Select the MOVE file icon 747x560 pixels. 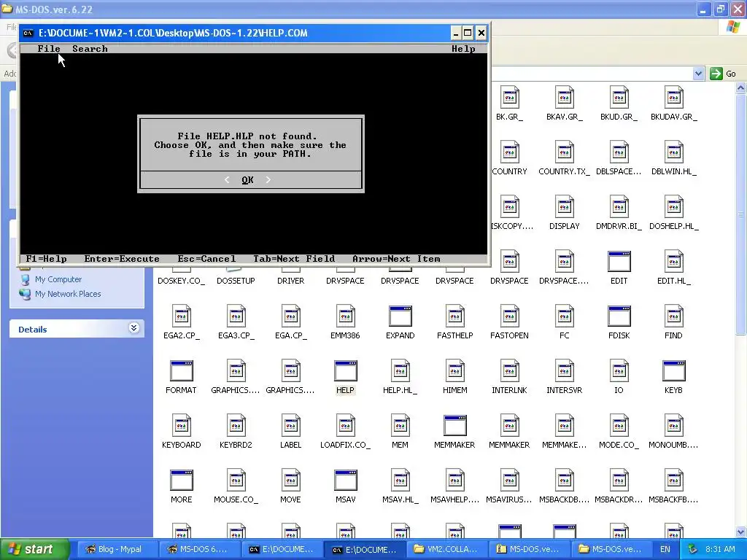pos(290,481)
